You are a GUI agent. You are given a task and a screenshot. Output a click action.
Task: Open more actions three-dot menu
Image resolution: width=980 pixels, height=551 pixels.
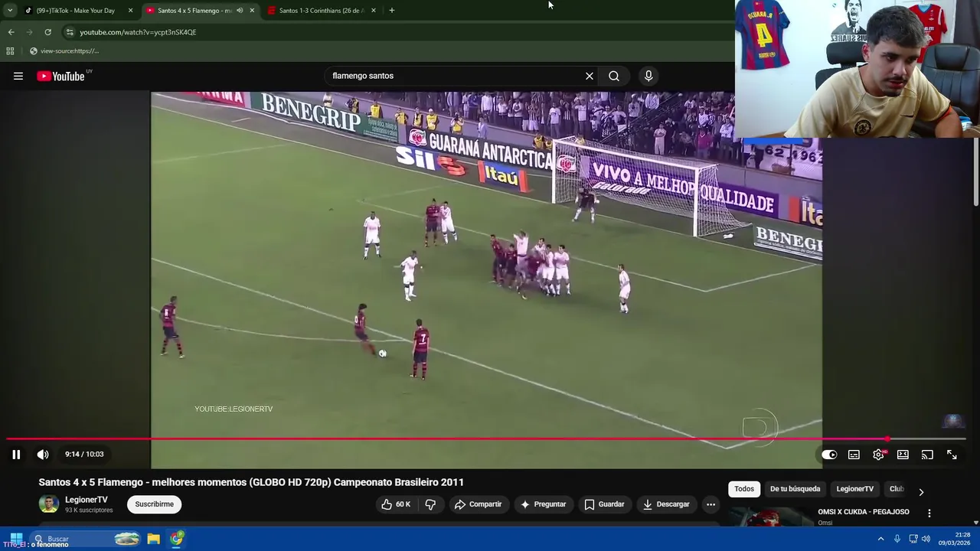coord(710,504)
